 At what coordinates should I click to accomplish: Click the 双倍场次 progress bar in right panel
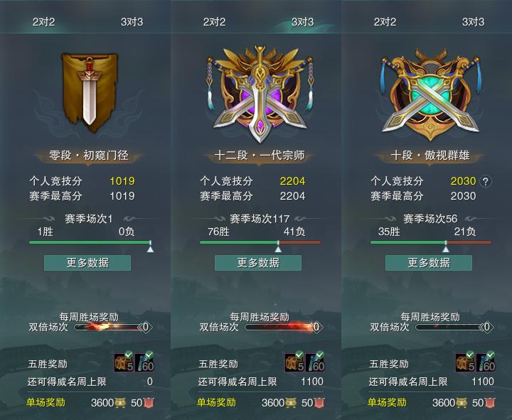451,327
